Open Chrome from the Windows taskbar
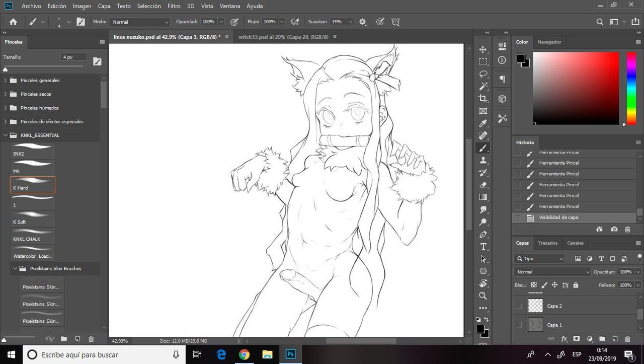Screen dimensions: 644x364 [244, 354]
